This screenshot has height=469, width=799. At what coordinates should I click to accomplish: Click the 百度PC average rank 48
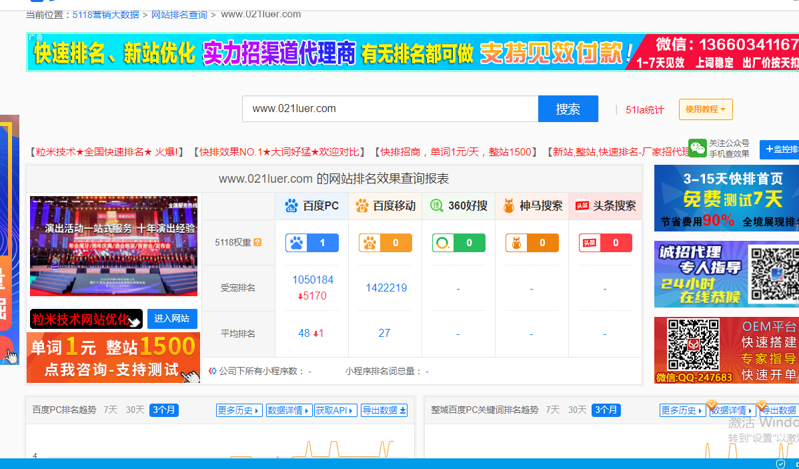304,333
